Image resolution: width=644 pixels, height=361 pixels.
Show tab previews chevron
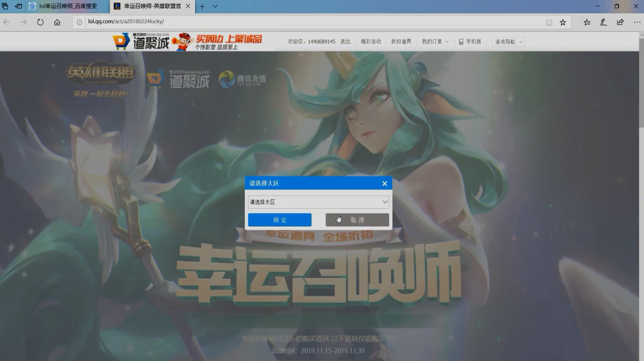(x=215, y=6)
